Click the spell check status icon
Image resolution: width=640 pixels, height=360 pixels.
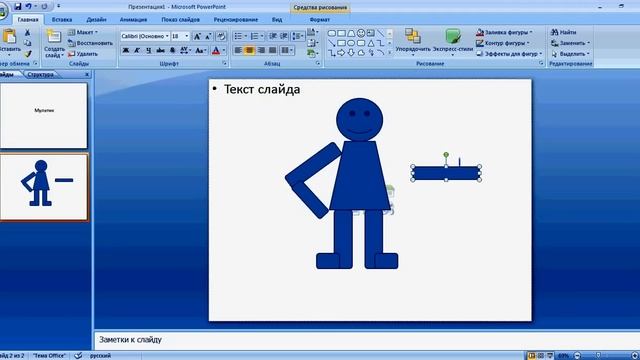(x=78, y=356)
